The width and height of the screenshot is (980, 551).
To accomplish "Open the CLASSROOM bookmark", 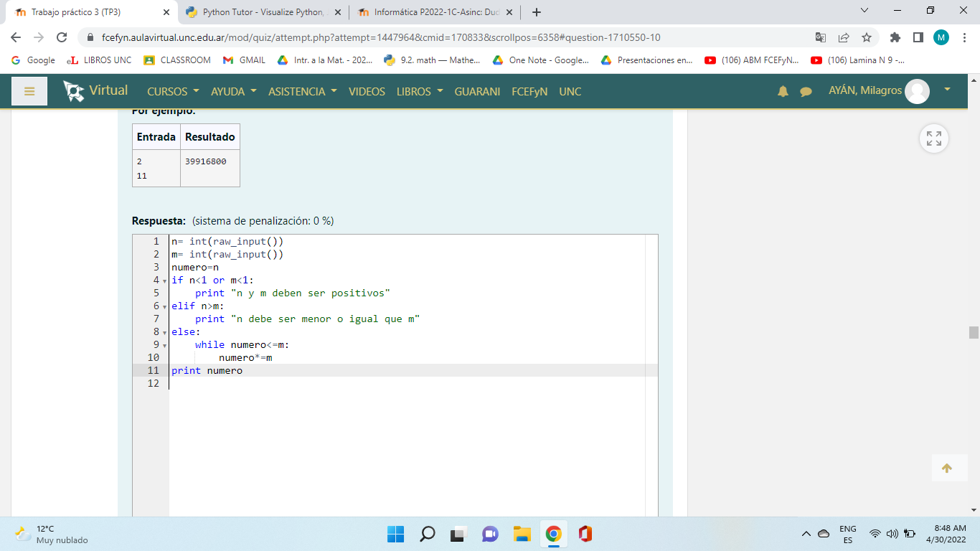I will (178, 60).
